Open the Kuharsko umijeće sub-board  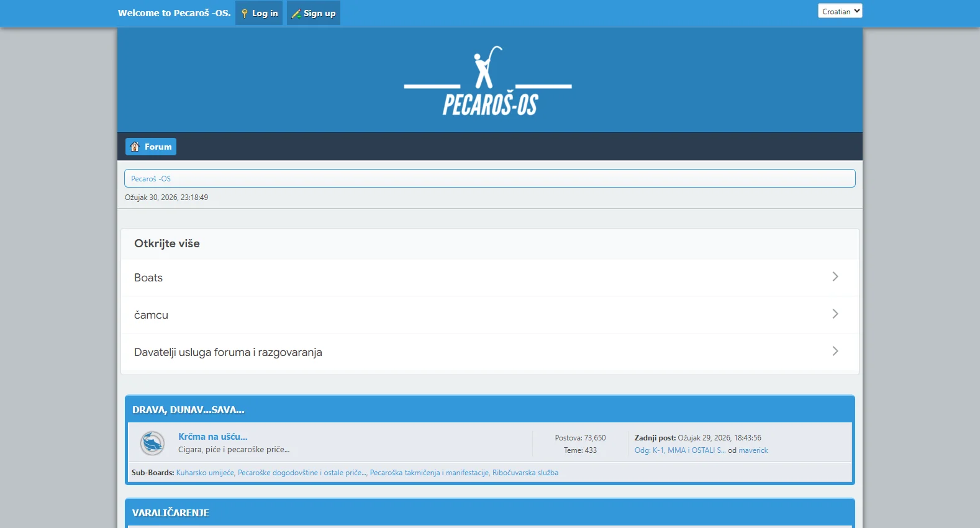pos(205,473)
